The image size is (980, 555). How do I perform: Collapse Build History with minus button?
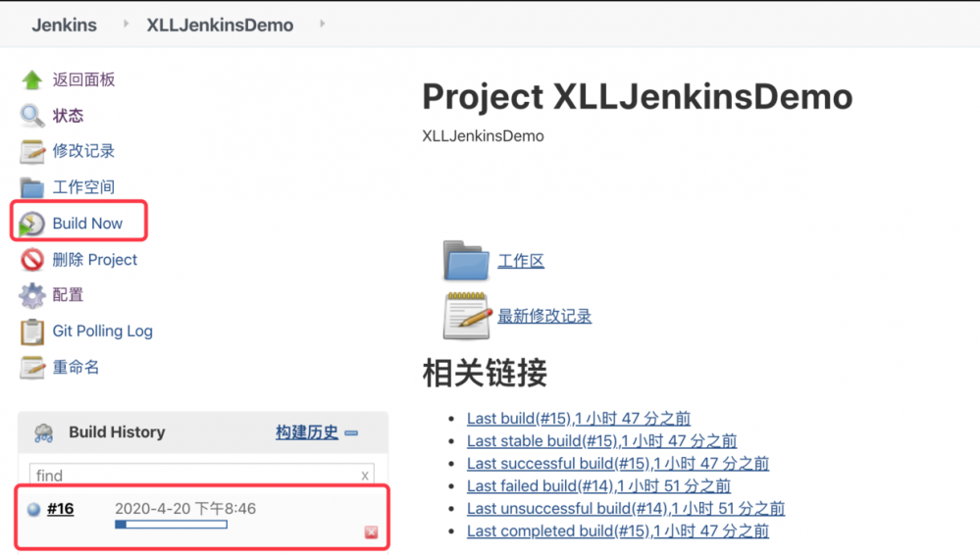[351, 433]
